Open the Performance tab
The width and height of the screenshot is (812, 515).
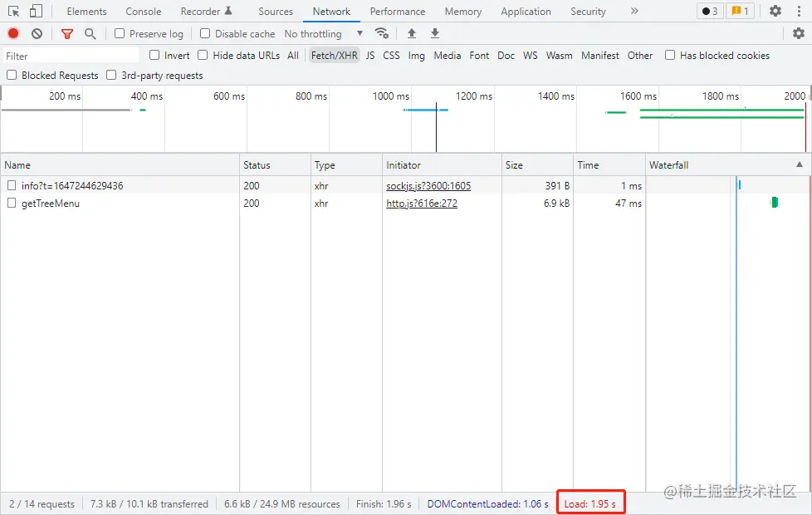(x=398, y=12)
